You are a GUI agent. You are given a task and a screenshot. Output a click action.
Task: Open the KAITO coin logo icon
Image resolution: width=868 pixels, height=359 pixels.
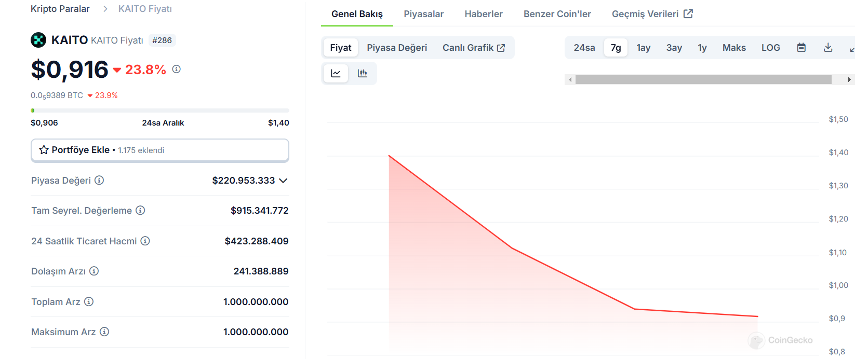click(x=38, y=40)
